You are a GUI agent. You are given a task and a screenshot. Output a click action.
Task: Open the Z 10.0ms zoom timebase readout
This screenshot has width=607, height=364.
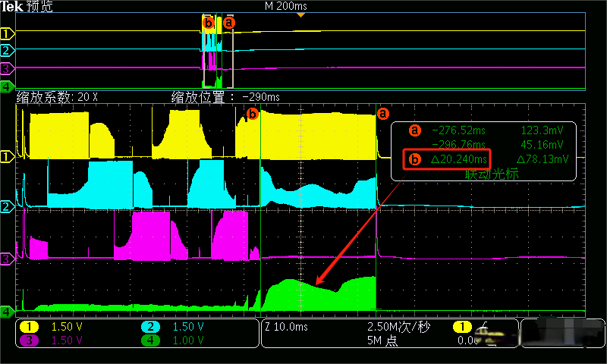coord(288,327)
